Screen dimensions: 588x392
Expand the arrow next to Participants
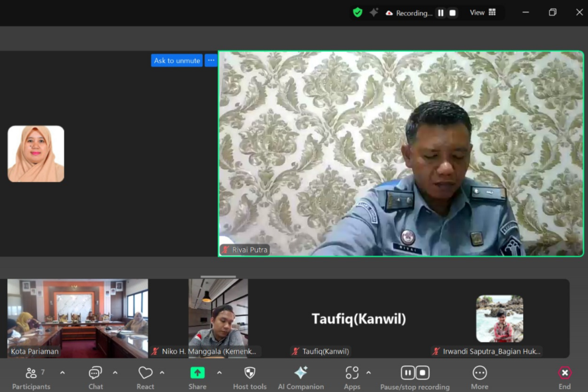click(x=62, y=373)
